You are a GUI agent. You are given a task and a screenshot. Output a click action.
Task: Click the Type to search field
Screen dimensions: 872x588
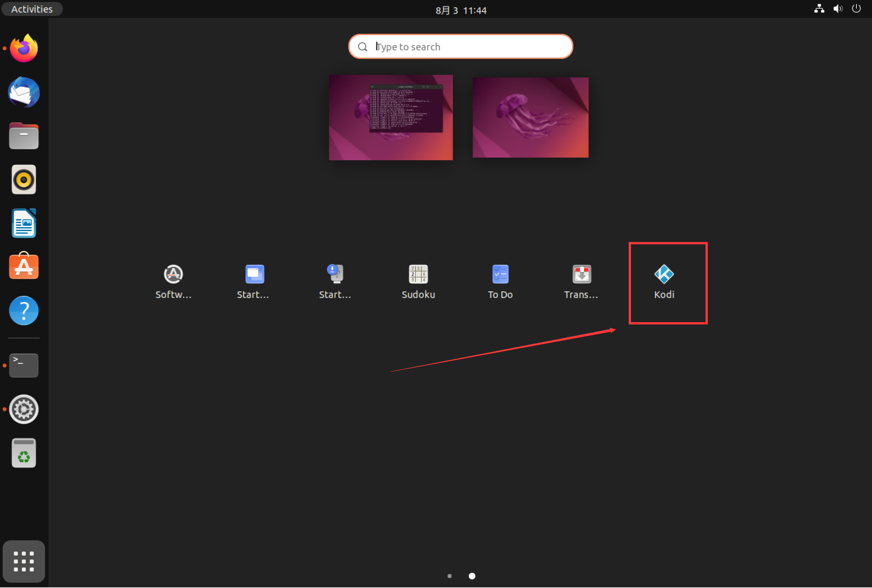(x=461, y=46)
